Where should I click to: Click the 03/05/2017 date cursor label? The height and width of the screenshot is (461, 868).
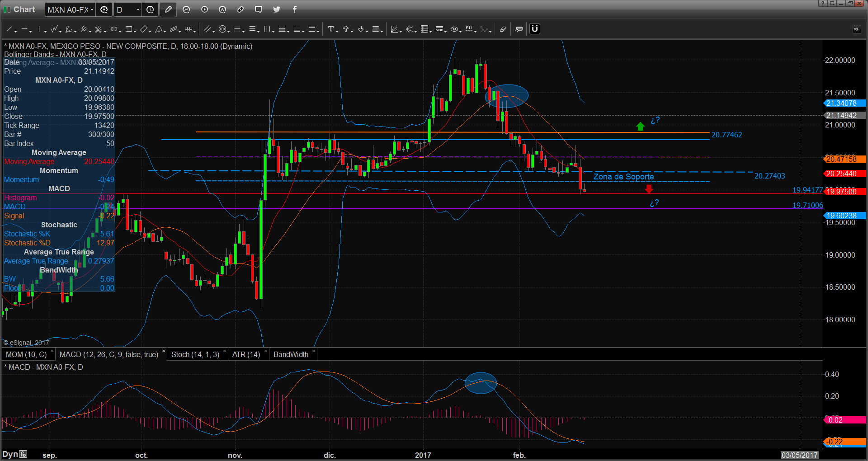coord(800,455)
